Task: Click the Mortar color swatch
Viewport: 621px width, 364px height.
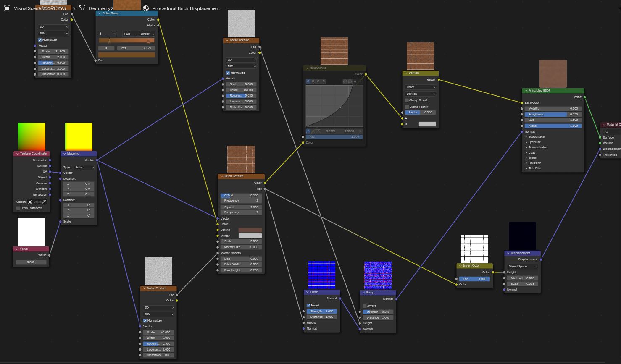Action: [x=250, y=236]
